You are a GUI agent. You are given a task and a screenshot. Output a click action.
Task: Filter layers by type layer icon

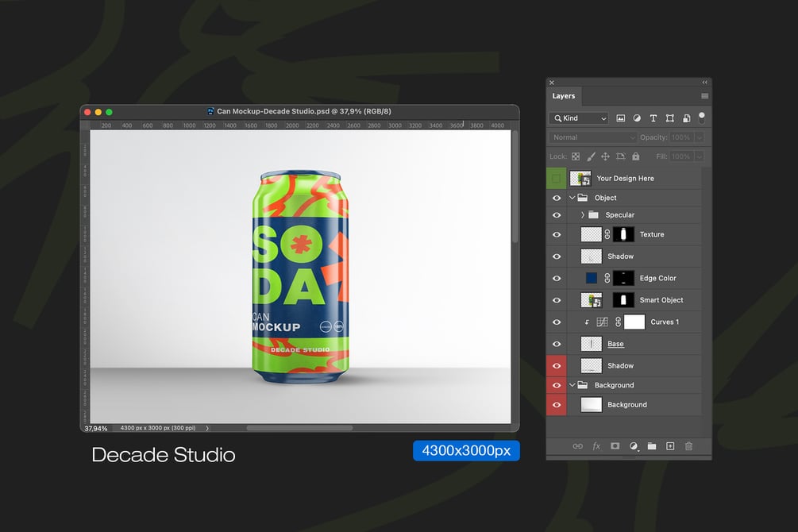[x=653, y=118]
